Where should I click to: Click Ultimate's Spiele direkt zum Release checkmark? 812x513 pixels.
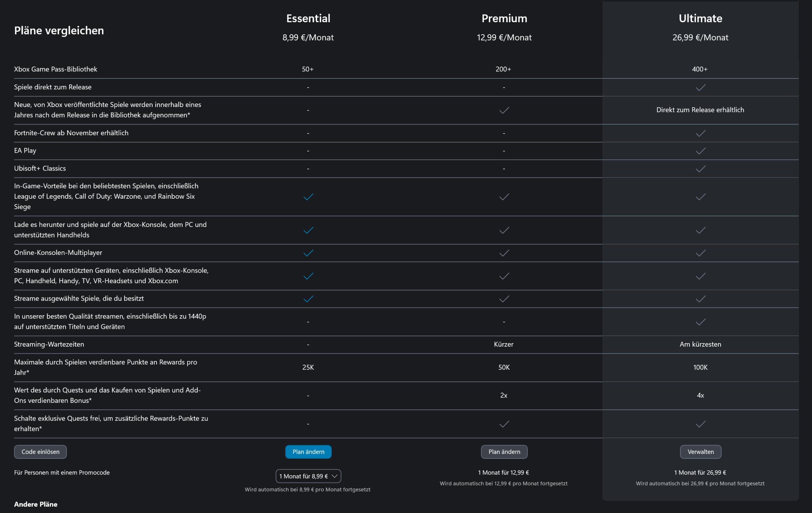[x=700, y=87]
